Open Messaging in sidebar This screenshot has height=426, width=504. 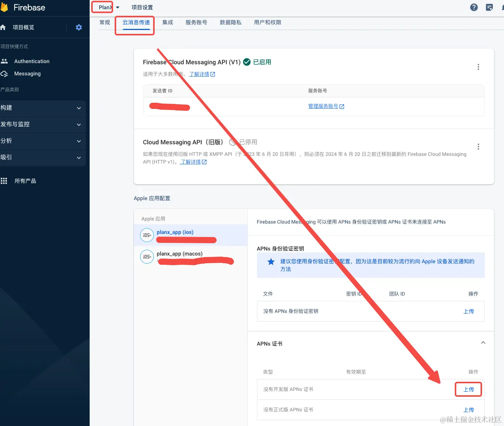(x=27, y=74)
